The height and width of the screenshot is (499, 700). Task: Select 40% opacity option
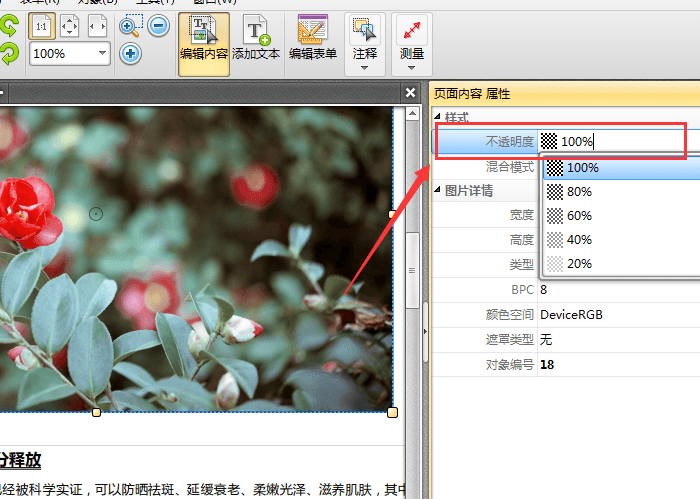coord(621,240)
